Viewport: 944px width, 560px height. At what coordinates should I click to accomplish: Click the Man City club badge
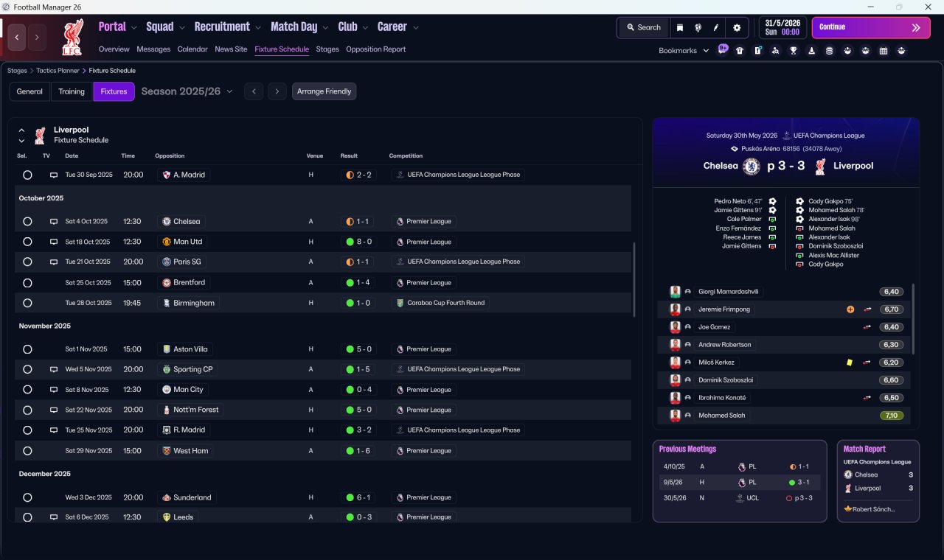[167, 390]
